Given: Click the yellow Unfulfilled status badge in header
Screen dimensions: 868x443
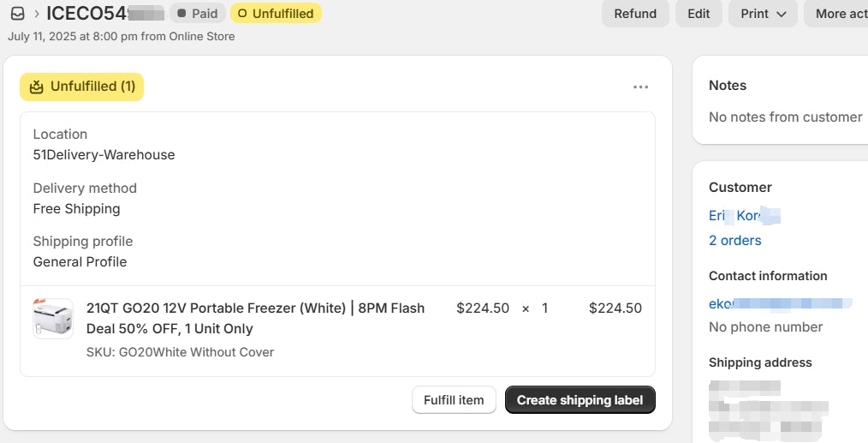Looking at the screenshot, I should [x=276, y=14].
